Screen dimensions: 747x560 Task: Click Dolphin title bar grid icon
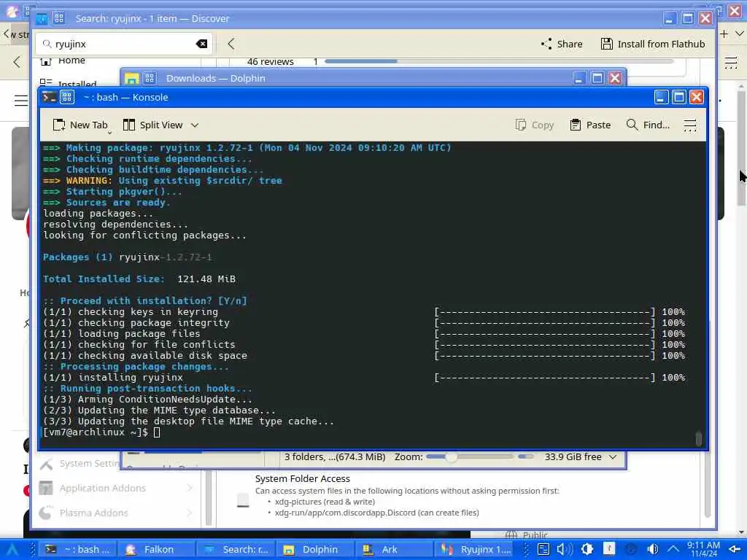click(x=150, y=78)
